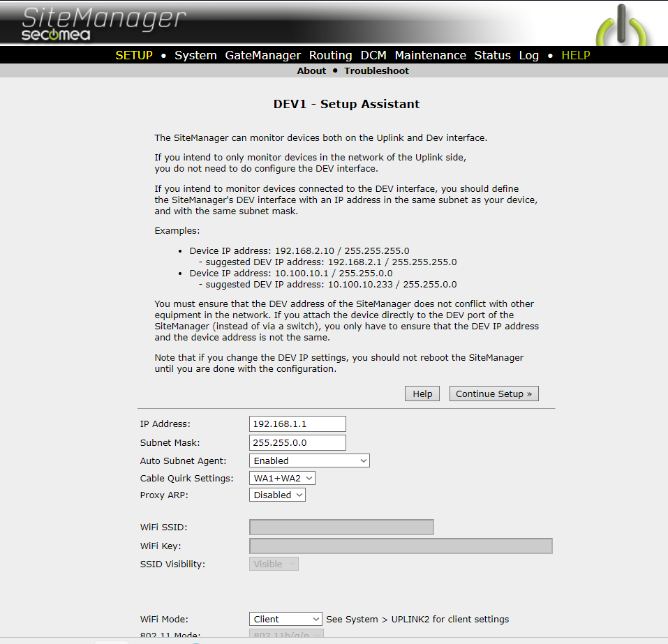Open the Routing menu
This screenshot has width=668, height=644.
click(331, 55)
